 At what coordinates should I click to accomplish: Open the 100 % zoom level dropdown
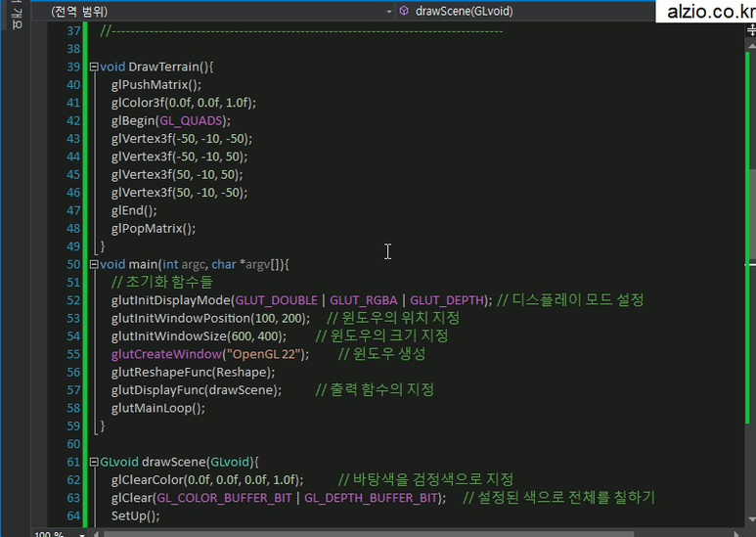pos(82,534)
